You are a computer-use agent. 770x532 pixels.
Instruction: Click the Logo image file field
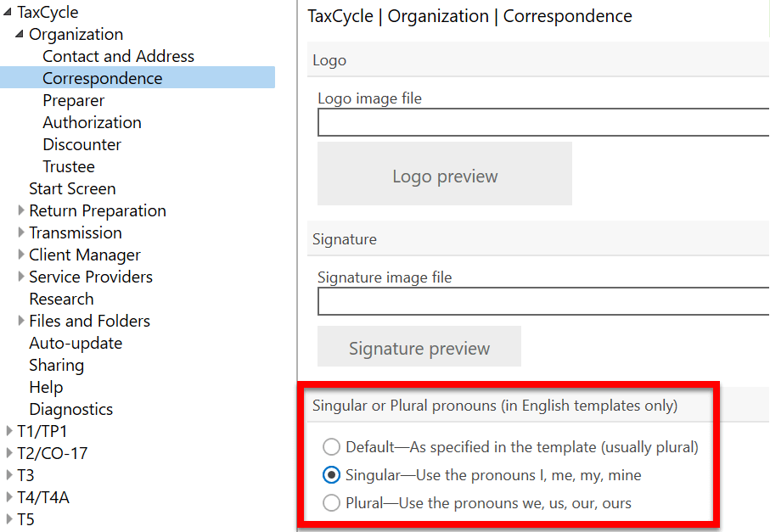pos(543,123)
